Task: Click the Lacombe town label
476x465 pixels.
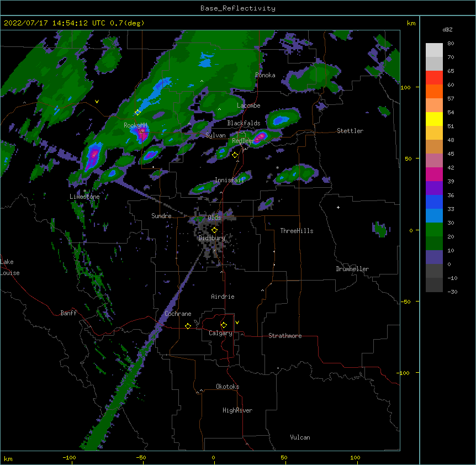Action: coord(248,105)
